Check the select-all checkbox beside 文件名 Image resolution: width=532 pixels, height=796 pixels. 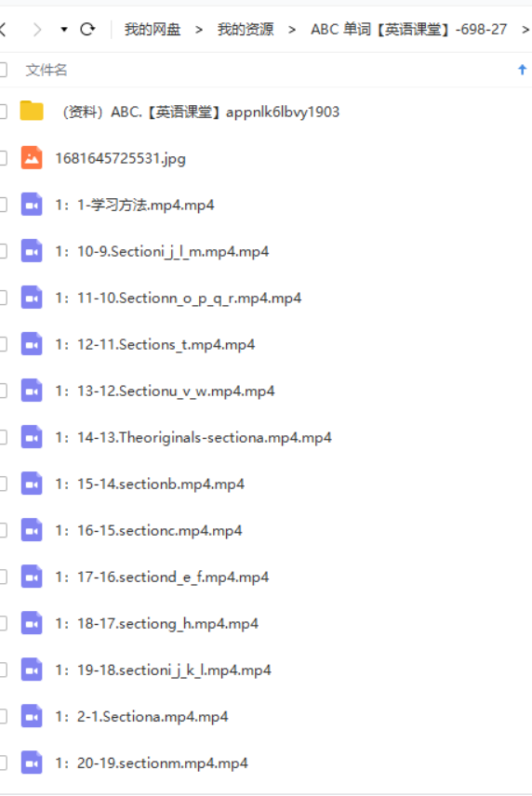pos(3,70)
